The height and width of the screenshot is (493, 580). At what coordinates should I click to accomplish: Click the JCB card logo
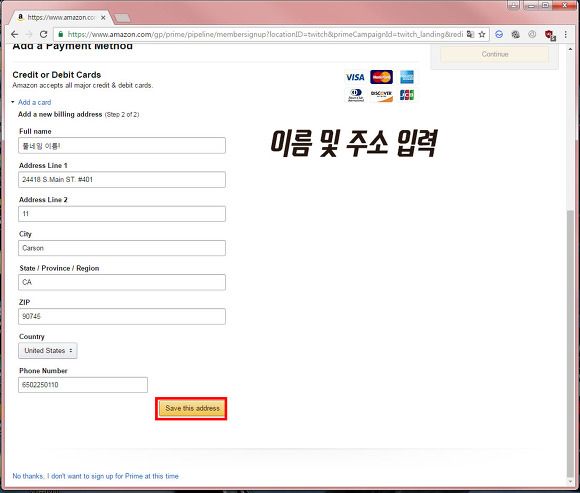coord(407,95)
